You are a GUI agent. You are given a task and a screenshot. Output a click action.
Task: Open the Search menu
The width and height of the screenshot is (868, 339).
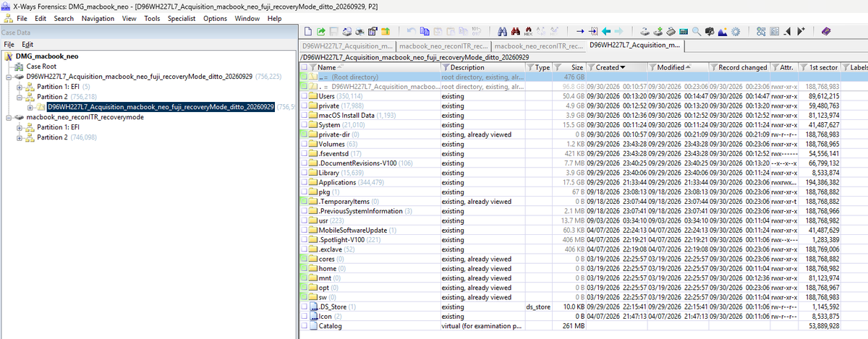click(x=64, y=18)
